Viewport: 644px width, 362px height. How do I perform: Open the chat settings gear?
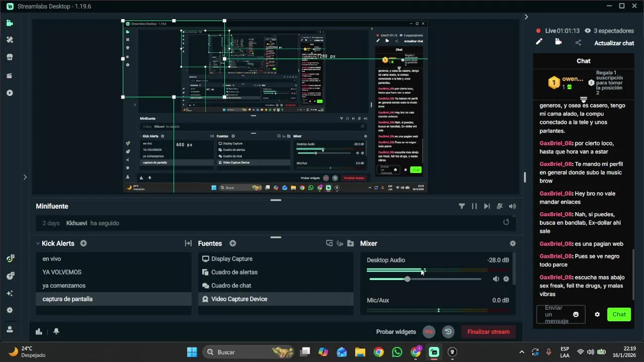[x=597, y=314]
